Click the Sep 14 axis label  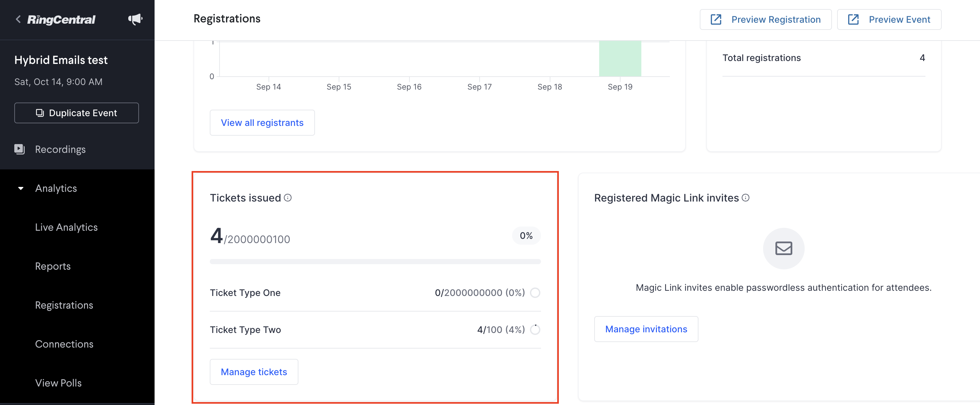pos(269,87)
